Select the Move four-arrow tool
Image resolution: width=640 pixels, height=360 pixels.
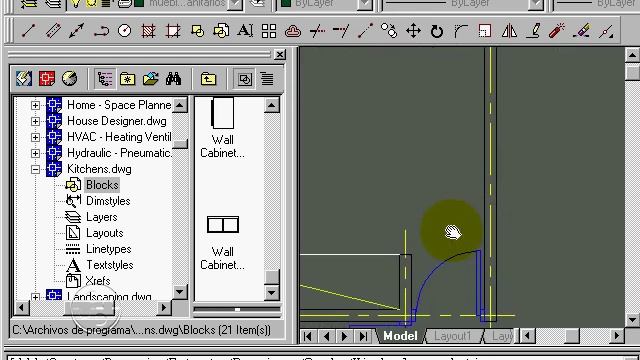click(x=413, y=31)
